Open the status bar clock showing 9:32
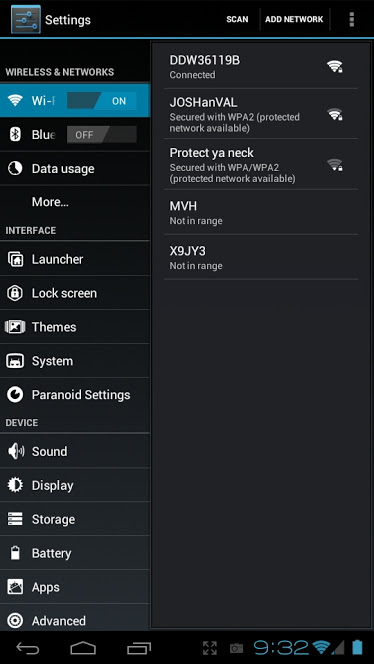This screenshot has height=664, width=374. pyautogui.click(x=281, y=647)
